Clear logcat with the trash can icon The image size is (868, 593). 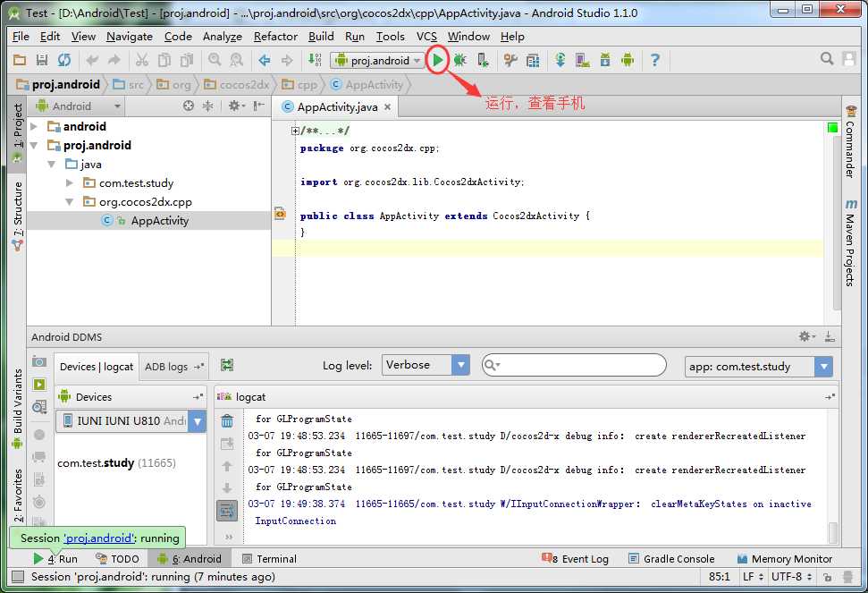[227, 421]
